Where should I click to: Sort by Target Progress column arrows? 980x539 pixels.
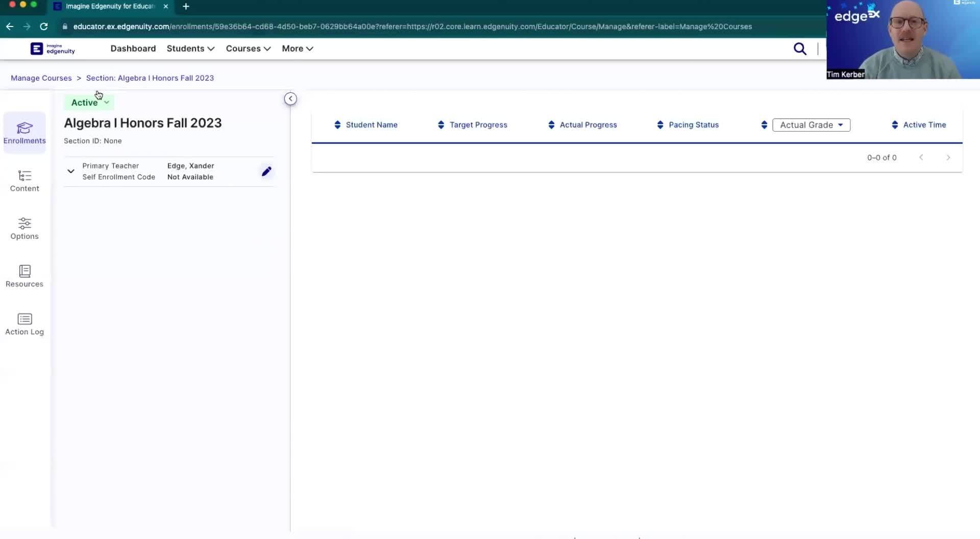pyautogui.click(x=441, y=125)
